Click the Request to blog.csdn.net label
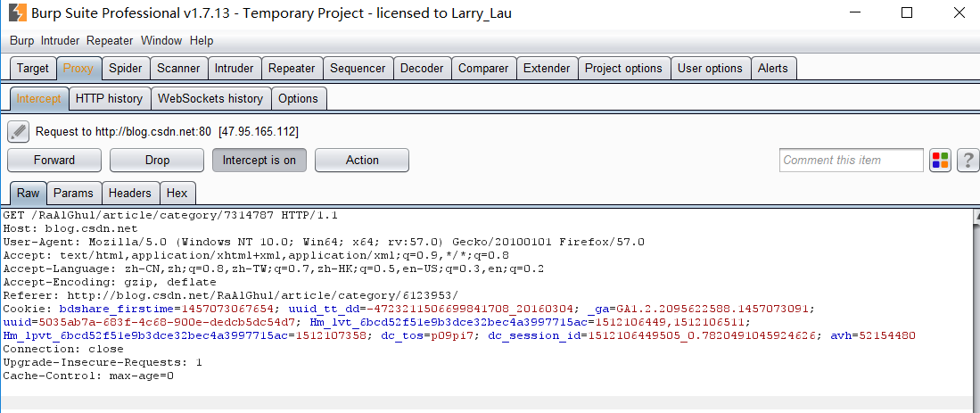Image resolution: width=980 pixels, height=413 pixels. [167, 132]
